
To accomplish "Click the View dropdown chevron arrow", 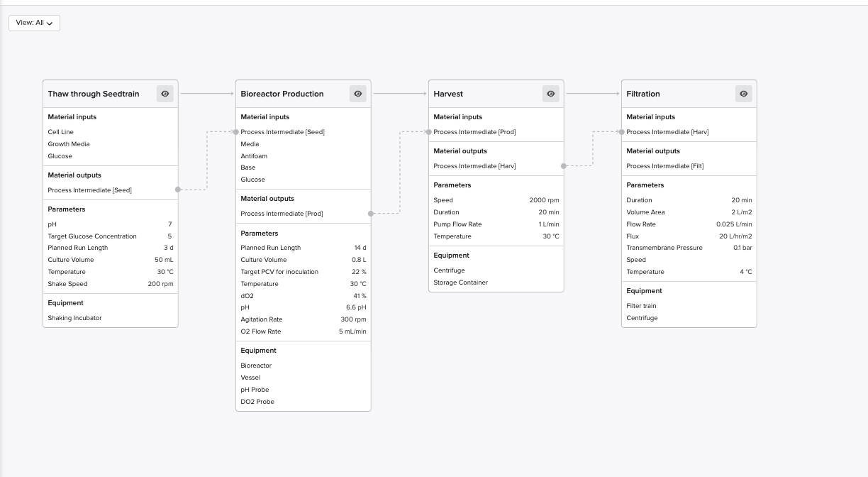I will (x=50, y=23).
